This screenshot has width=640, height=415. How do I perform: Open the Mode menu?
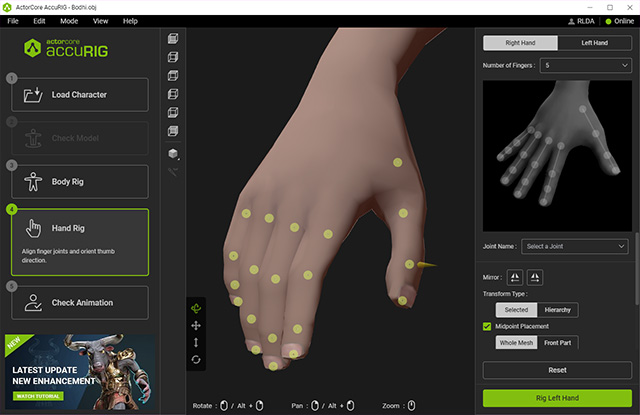tap(69, 20)
